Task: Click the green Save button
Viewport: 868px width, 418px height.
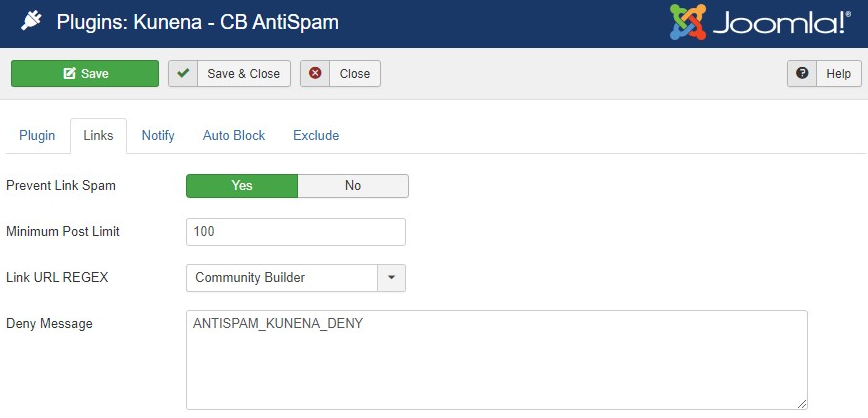Action: coord(85,74)
